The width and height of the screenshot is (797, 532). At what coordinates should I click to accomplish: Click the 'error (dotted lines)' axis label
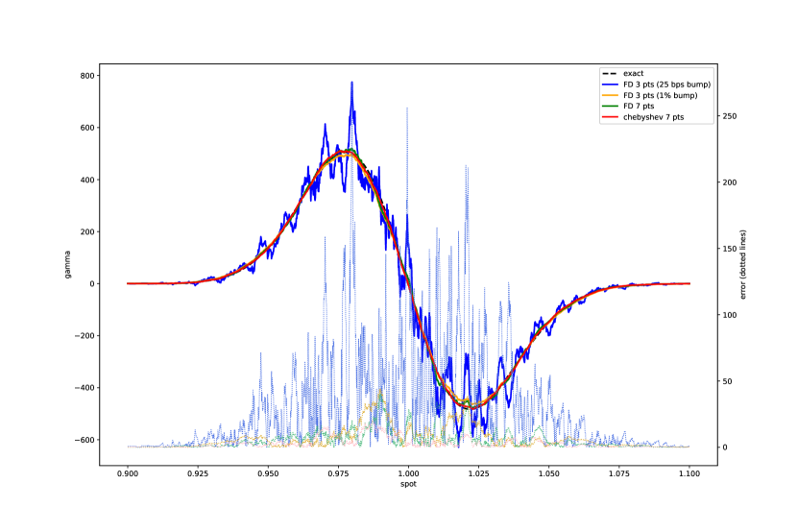tap(742, 265)
